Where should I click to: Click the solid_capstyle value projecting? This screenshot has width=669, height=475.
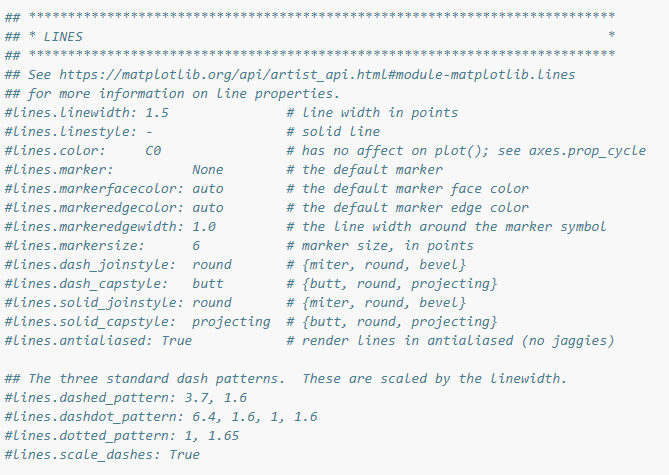(x=231, y=322)
